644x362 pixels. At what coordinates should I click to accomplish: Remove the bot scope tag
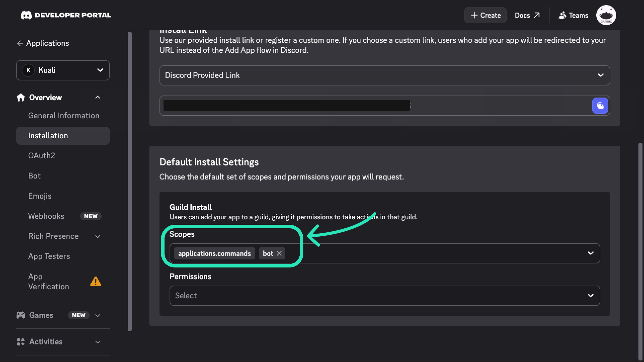coord(279,253)
